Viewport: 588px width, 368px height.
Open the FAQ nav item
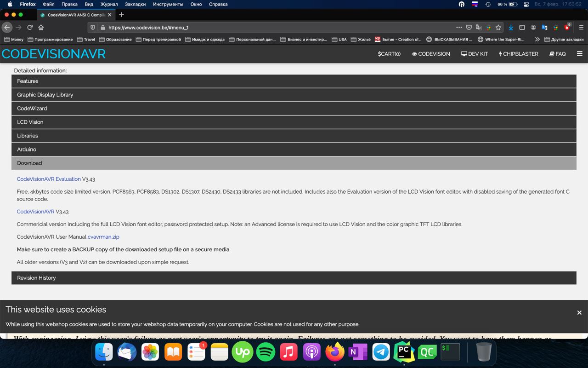pos(558,54)
